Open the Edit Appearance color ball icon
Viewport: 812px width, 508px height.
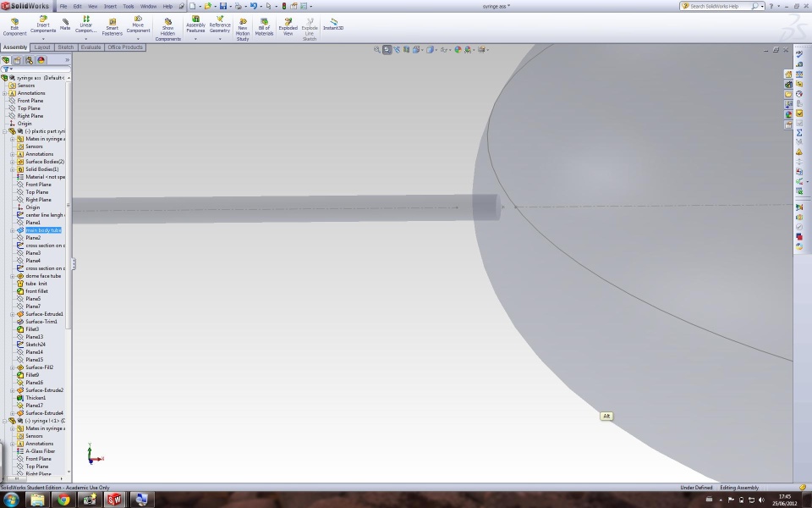[458, 50]
